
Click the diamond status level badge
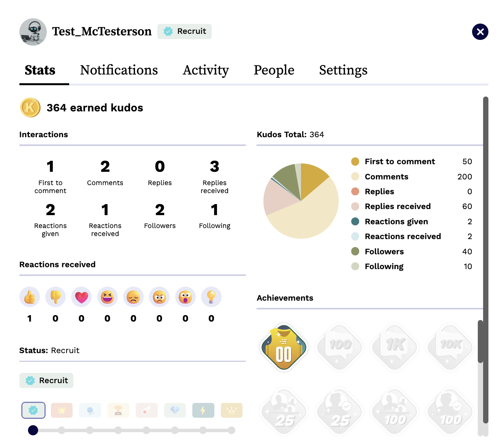[175, 411]
